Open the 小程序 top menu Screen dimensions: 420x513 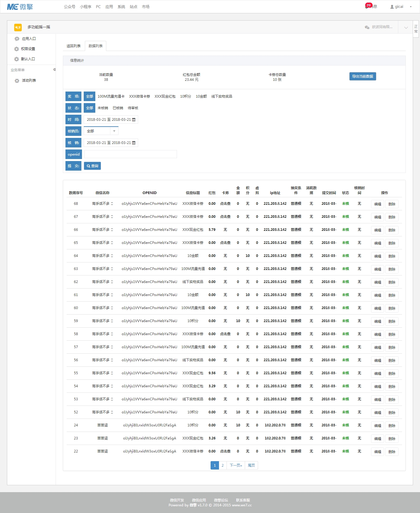tap(85, 7)
